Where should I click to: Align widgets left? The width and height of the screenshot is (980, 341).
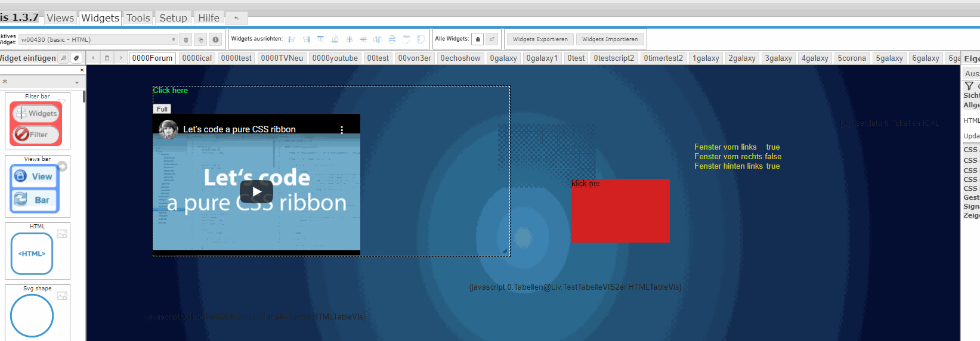(x=292, y=39)
